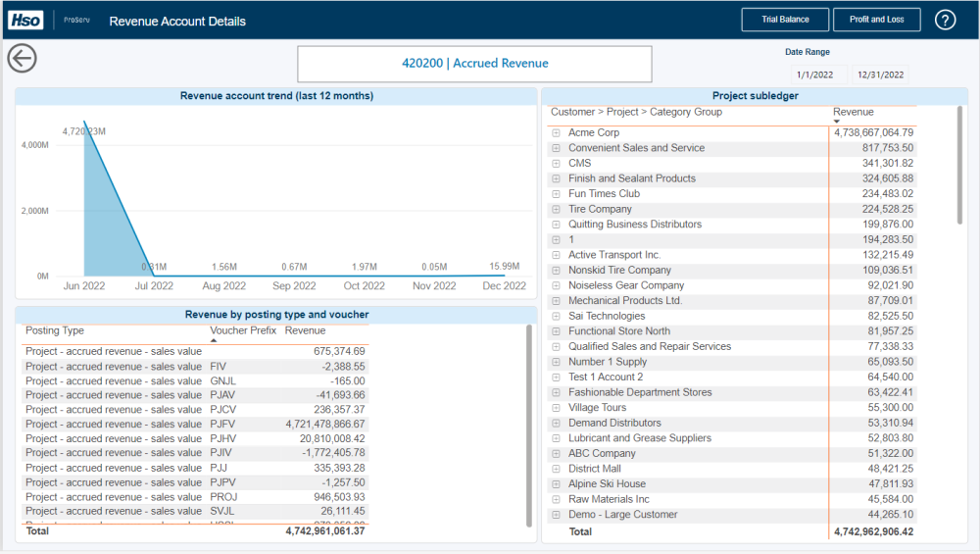Set the start date field 1/1/2022
The width and height of the screenshot is (980, 554).
pos(814,75)
